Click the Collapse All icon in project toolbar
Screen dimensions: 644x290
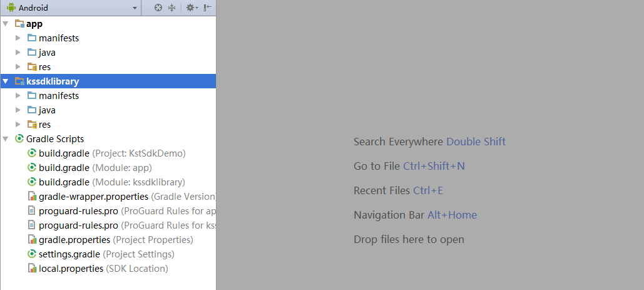click(172, 8)
